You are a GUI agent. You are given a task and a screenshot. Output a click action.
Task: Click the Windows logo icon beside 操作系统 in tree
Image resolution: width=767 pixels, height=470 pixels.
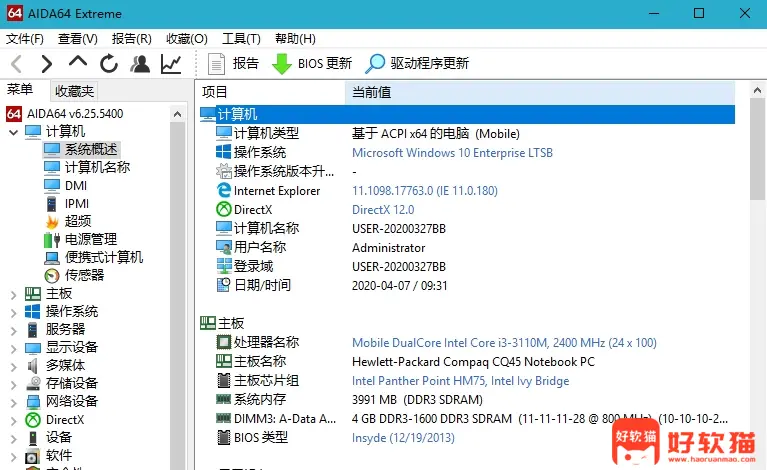(x=33, y=312)
